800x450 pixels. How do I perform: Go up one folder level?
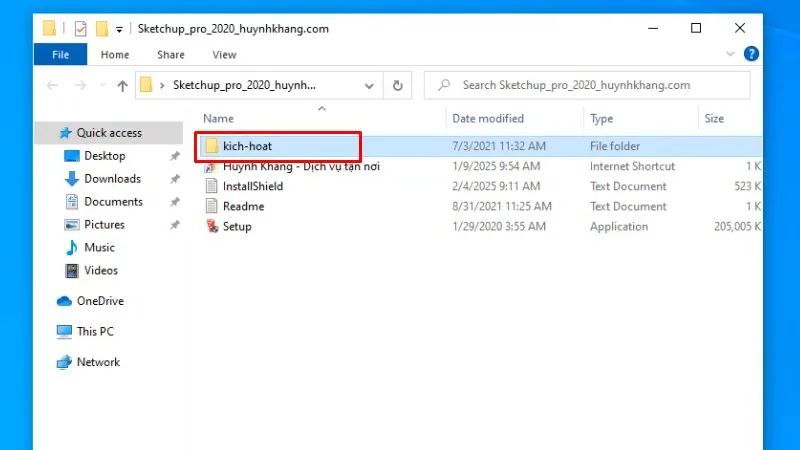tap(122, 86)
